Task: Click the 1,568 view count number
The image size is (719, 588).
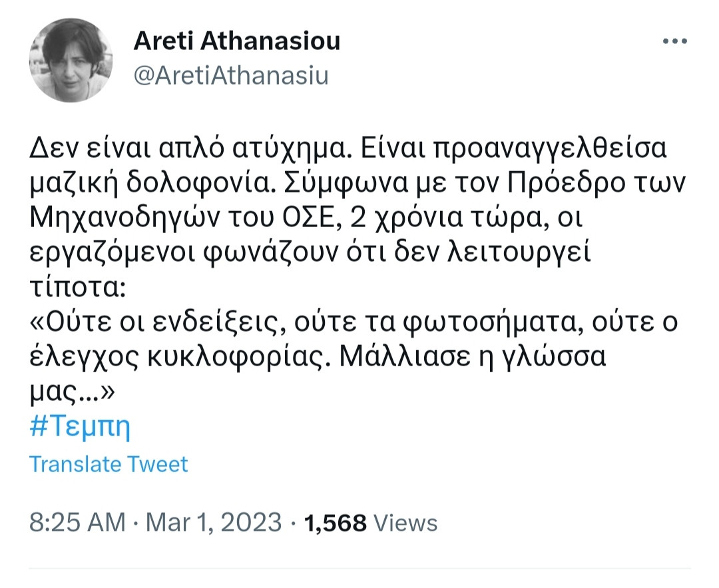Action: point(335,523)
